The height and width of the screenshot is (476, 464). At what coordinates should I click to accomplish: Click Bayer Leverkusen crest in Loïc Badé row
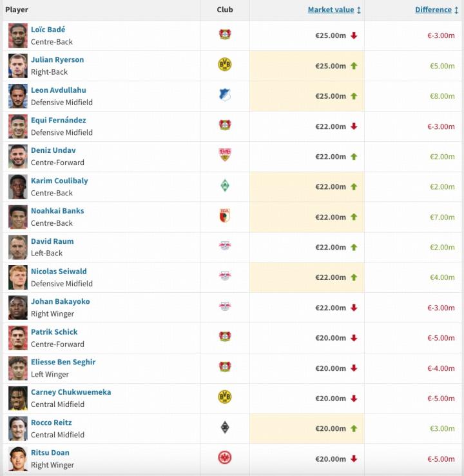224,35
